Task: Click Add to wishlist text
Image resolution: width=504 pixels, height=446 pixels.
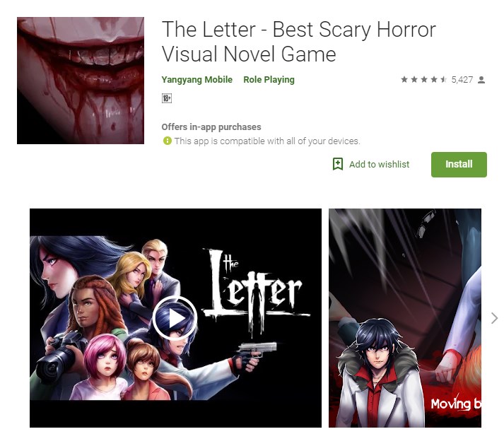Action: (x=380, y=164)
